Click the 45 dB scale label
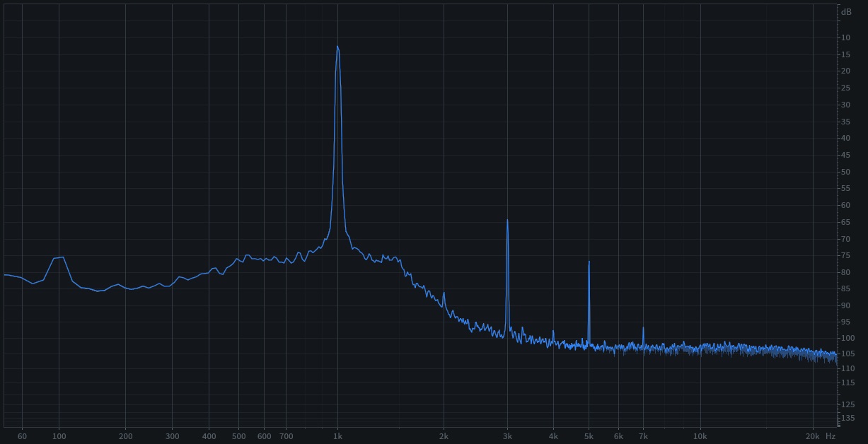Viewport: 868px width, 444px height. point(845,156)
